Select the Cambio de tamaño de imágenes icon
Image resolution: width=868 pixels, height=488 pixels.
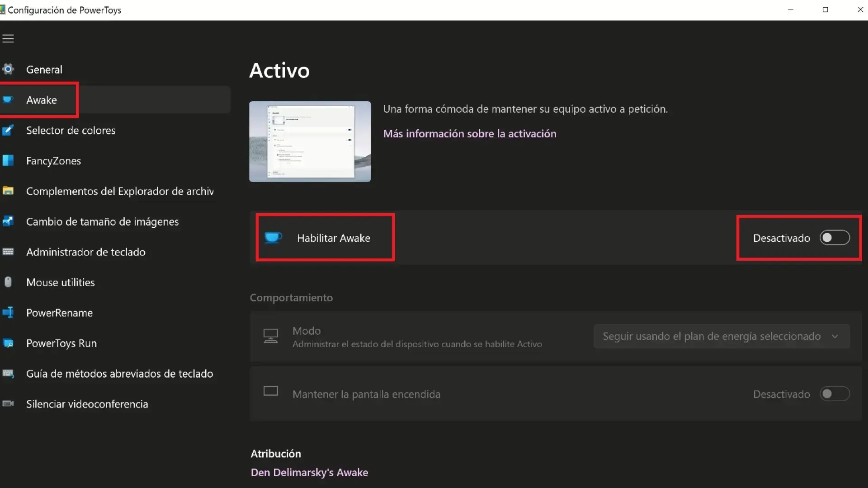(x=8, y=221)
